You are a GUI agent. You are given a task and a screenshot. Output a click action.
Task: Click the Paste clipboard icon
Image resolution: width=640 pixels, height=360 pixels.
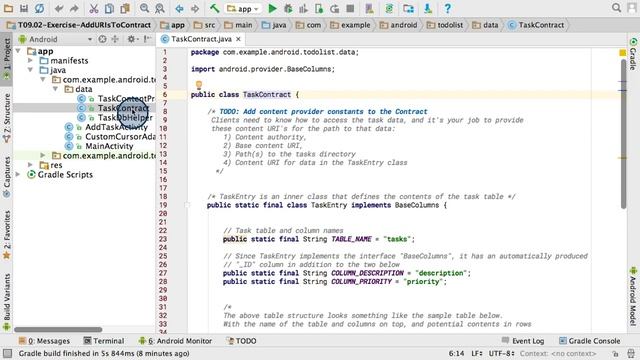125,9
